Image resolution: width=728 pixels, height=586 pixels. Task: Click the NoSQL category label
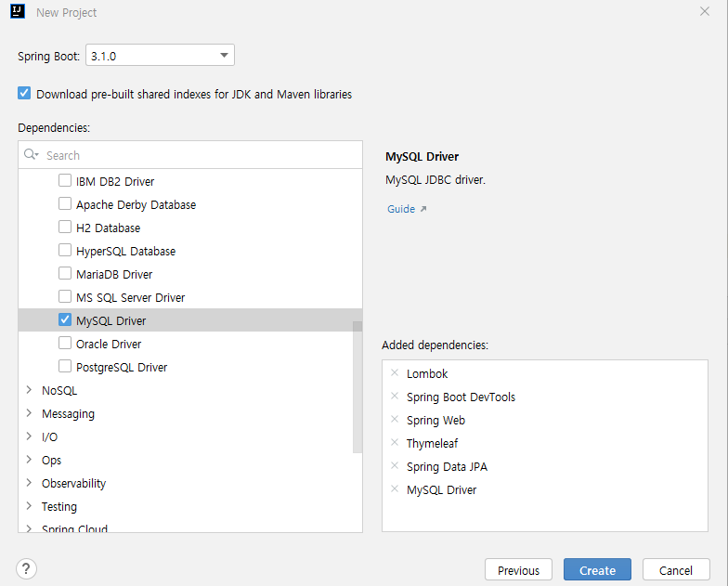pos(59,390)
